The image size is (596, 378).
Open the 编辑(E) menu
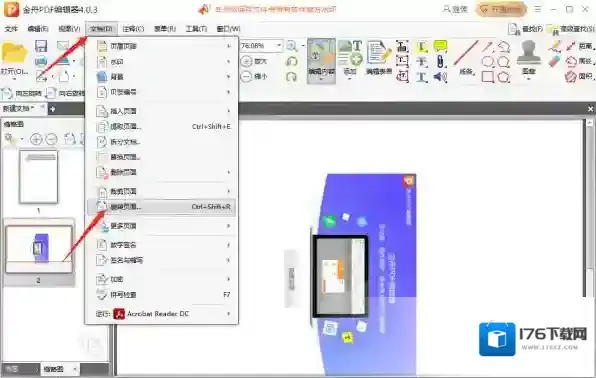click(38, 29)
